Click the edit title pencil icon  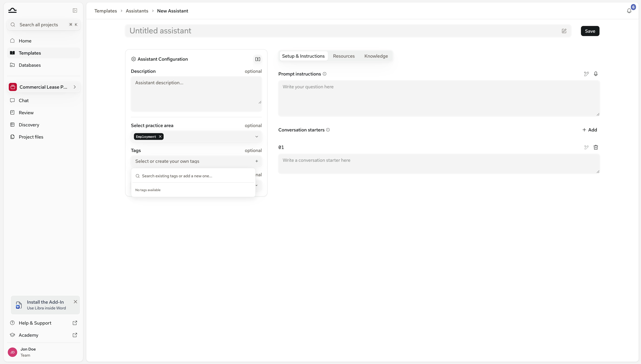point(564,31)
